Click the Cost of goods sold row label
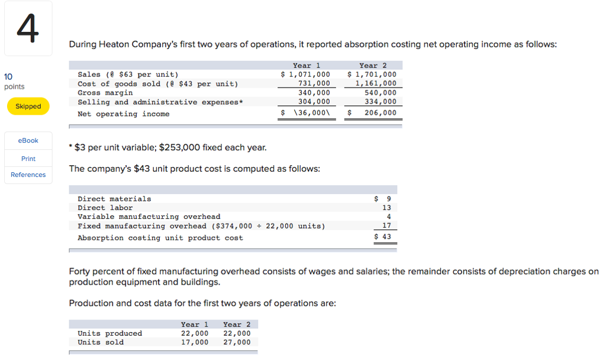 [x=157, y=83]
